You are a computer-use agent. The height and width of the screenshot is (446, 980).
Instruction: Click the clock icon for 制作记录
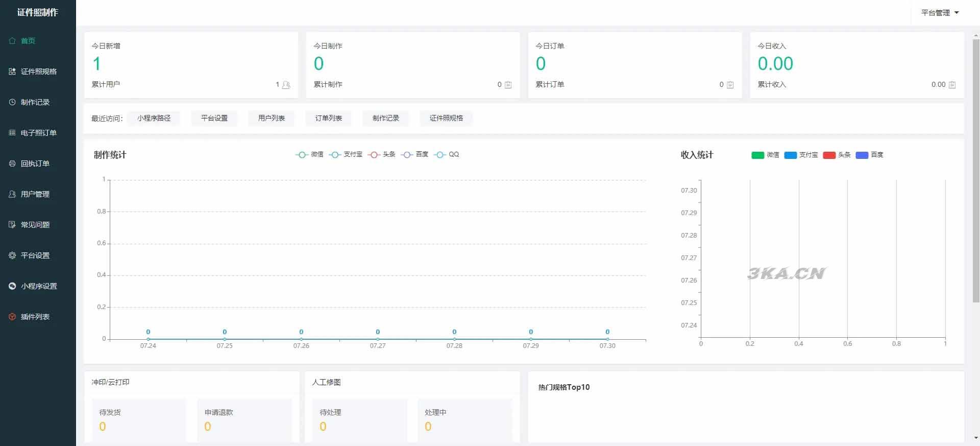[12, 102]
